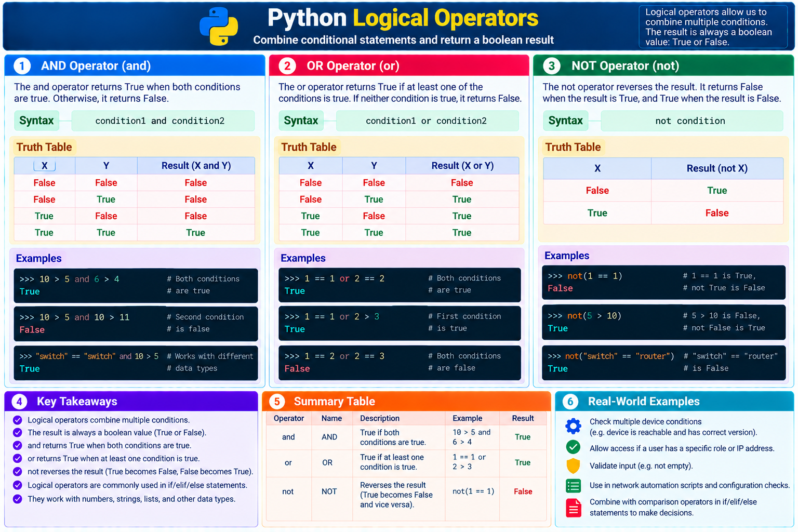Click check icon beside 'They work with numbers, strings'
Viewport: 798px width, 532px height.
click(18, 499)
